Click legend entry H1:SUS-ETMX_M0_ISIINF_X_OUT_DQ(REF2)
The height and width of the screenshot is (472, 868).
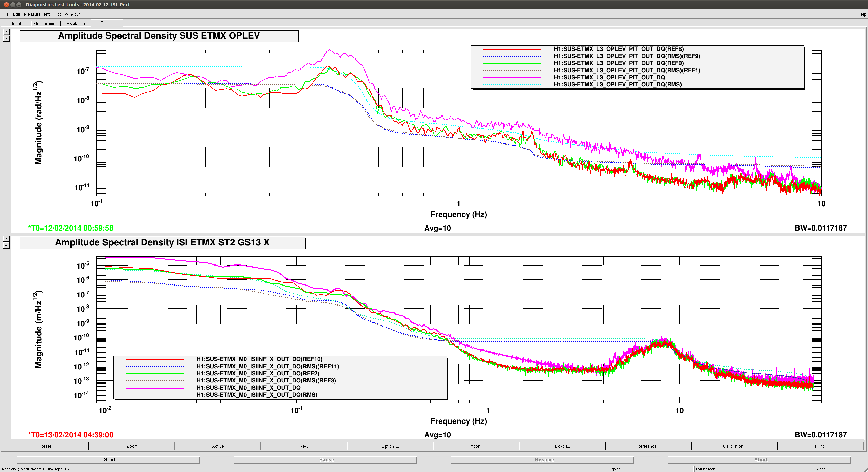click(x=258, y=373)
